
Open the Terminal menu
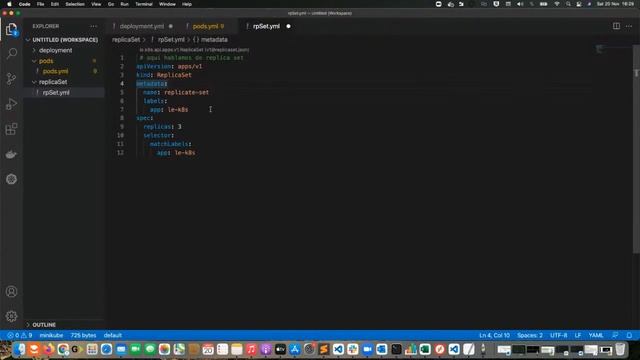click(x=144, y=4)
